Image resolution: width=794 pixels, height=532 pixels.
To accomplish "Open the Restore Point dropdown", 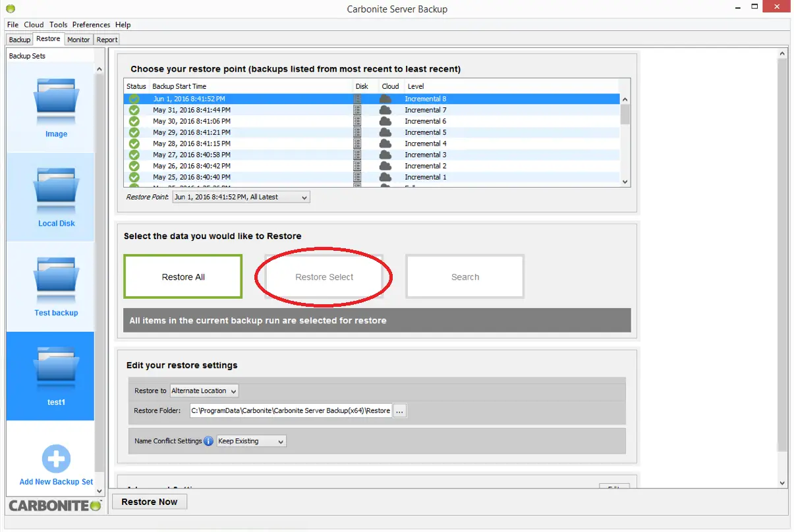I will (241, 197).
